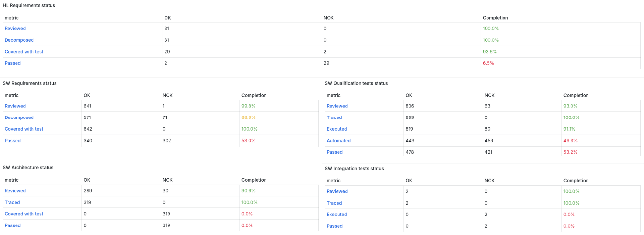644x235 pixels.
Task: Select the OK value 899 in SW Qualification tests
Action: pos(410,117)
